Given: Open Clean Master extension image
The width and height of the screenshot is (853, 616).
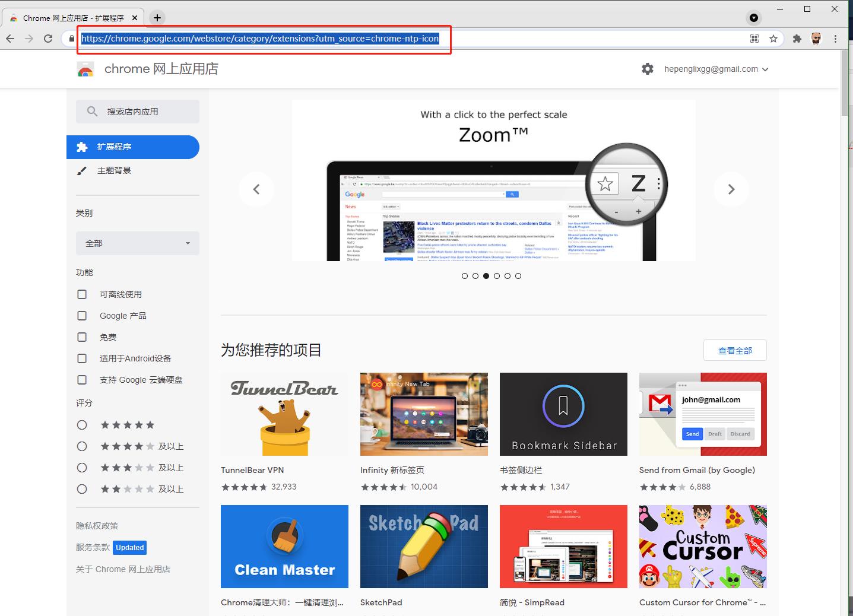Looking at the screenshot, I should pos(284,547).
